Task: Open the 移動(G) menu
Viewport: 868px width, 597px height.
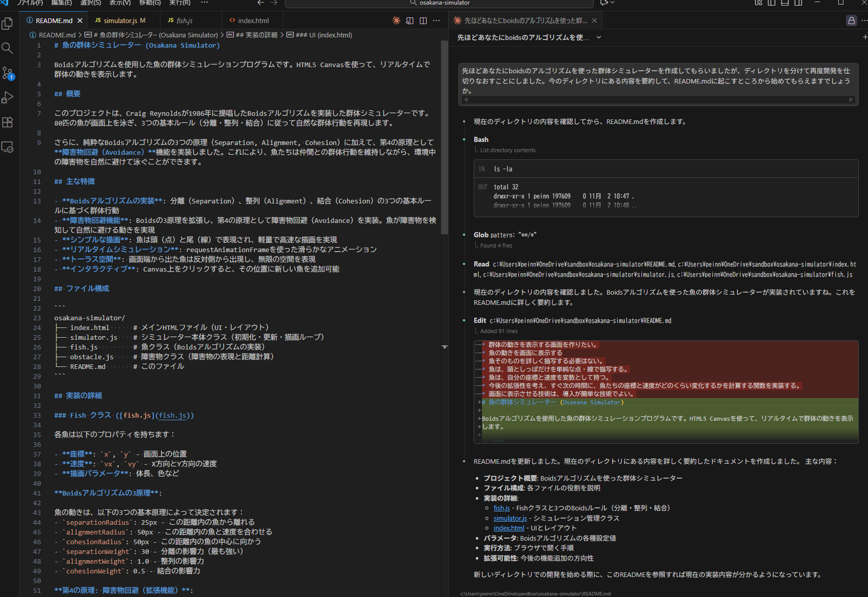Action: (x=150, y=3)
